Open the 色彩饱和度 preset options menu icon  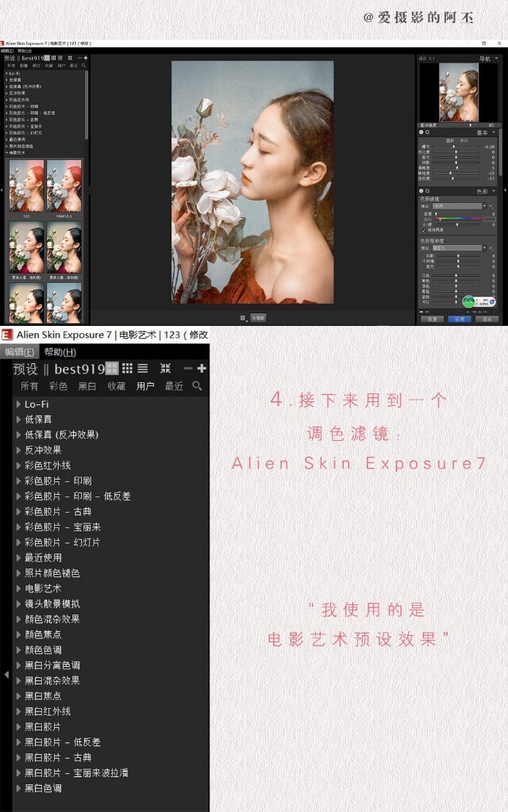491,248
